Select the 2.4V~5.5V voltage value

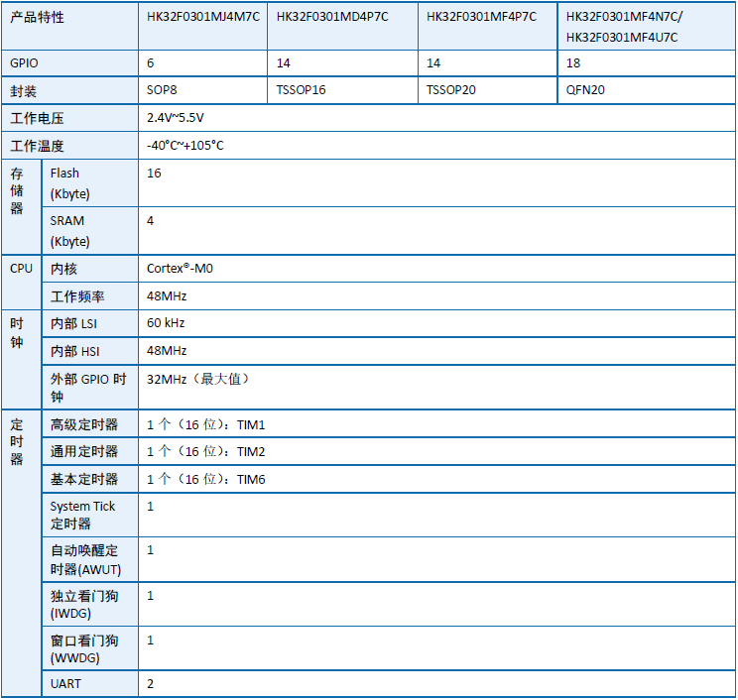(176, 118)
